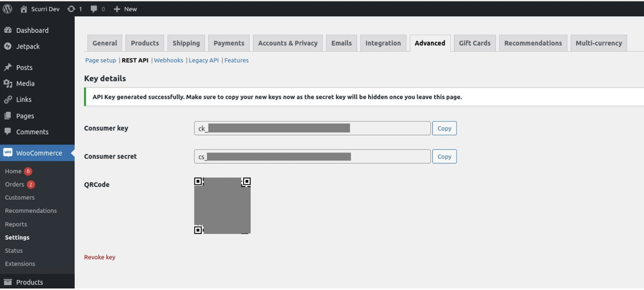Click the Media icon in the sidebar
644x290 pixels.
click(x=8, y=83)
